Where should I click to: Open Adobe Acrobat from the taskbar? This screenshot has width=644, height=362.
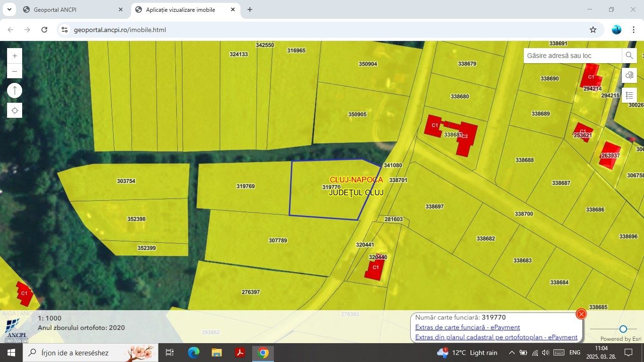[x=240, y=353]
